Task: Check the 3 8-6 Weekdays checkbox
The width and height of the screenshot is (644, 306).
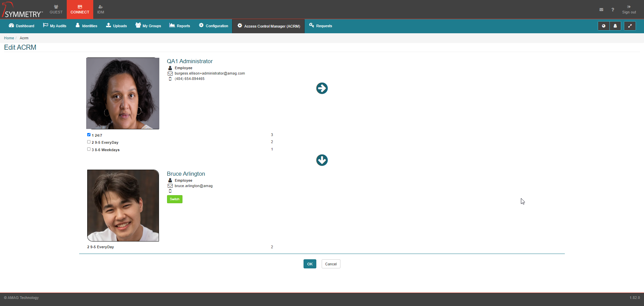Action: 89,149
